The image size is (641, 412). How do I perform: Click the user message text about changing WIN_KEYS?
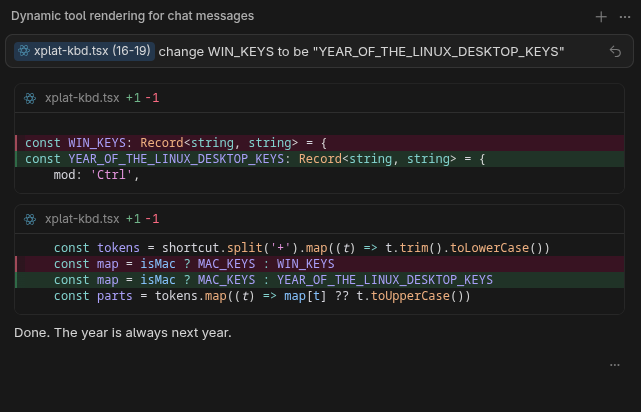pos(361,52)
